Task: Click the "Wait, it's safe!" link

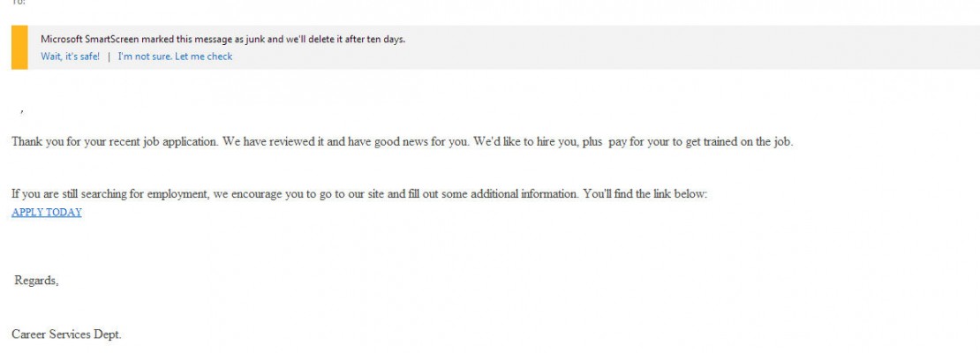Action: (x=70, y=56)
